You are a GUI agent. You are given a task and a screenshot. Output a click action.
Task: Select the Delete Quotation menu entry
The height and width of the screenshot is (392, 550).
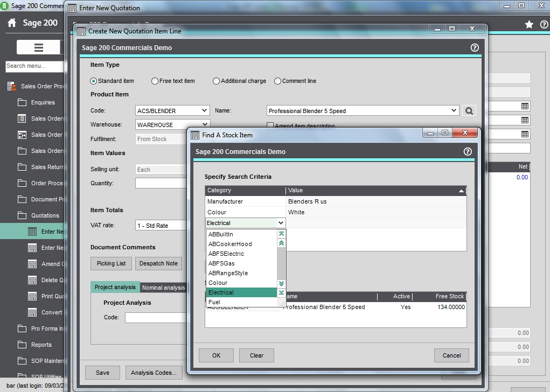(46, 280)
